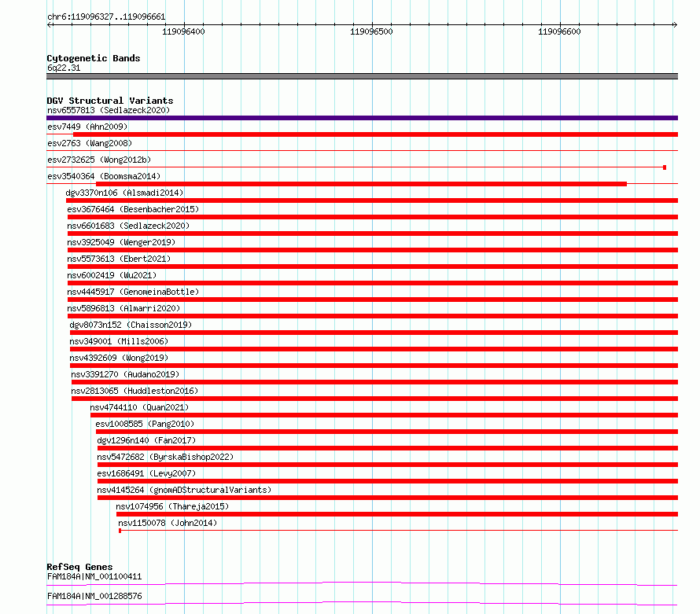
Task: Click the nsv5573613 (Ebert2021) label
Action: click(119, 259)
